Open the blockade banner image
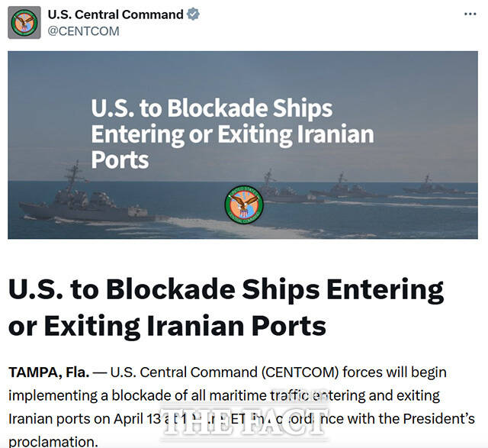 tap(242, 145)
